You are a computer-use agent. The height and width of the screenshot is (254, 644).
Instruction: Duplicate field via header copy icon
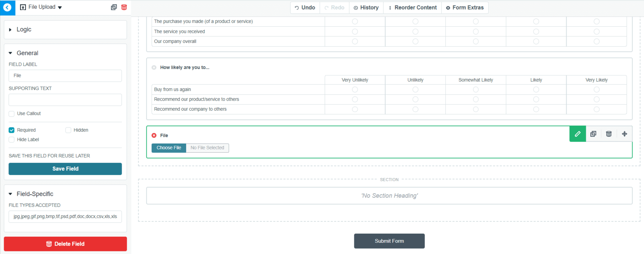coord(114,7)
